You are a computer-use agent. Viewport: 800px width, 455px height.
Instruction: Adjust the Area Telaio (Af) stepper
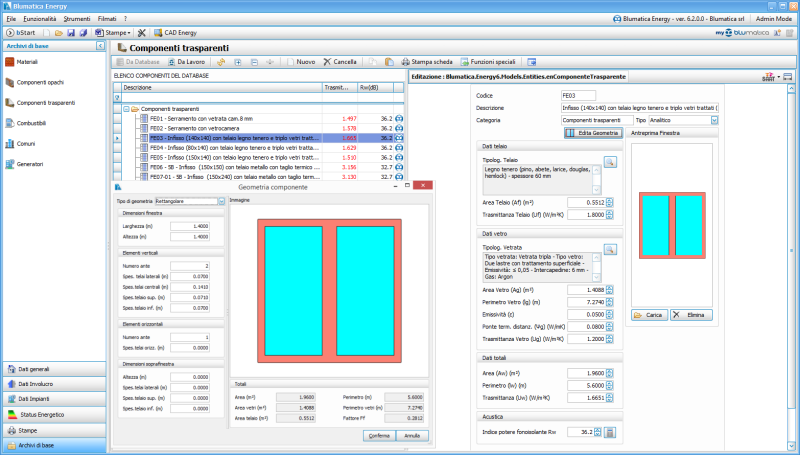click(610, 203)
